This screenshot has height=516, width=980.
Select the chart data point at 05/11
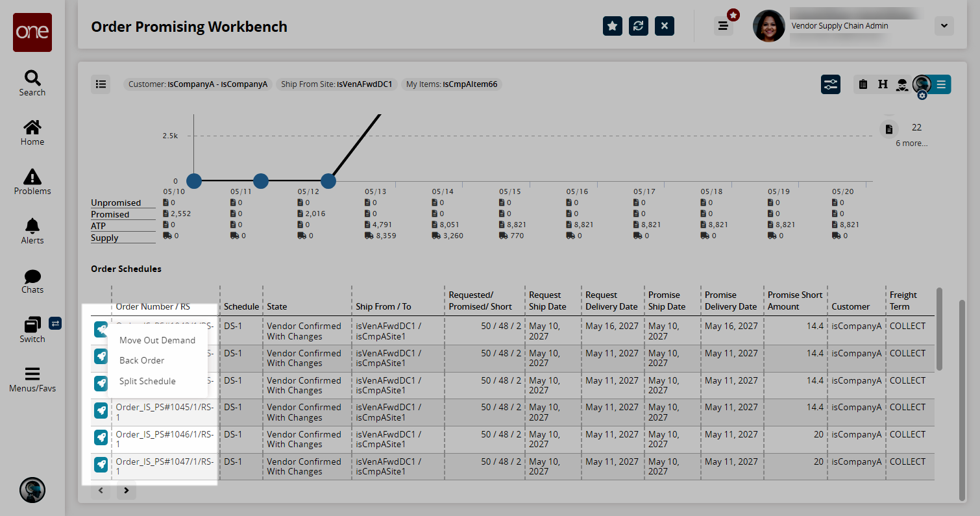click(x=260, y=181)
